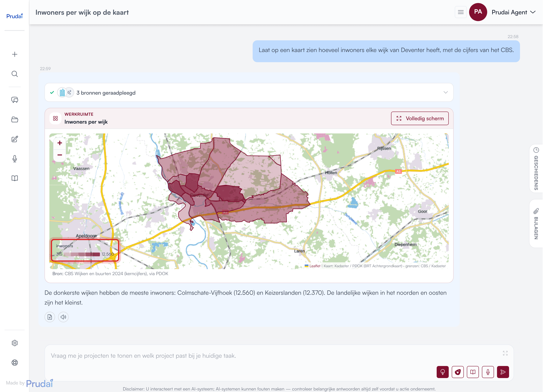Zoom in on the map
The image size is (543, 392).
[60, 143]
